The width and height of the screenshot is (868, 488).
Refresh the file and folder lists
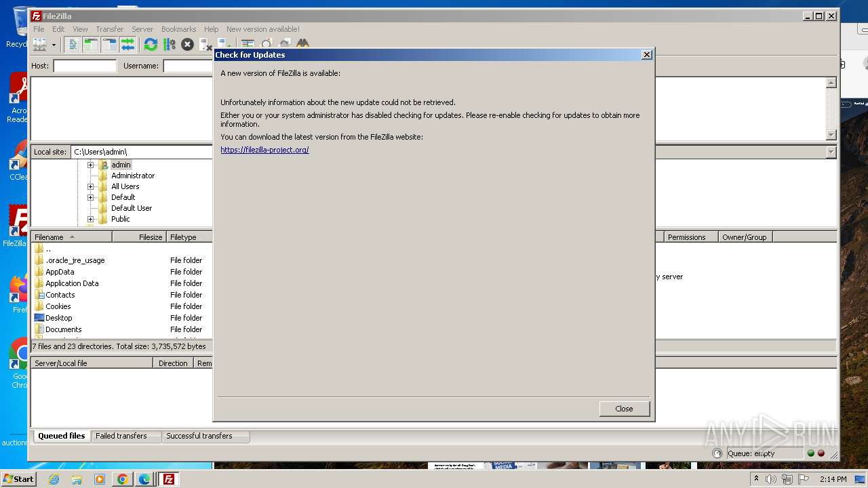151,45
